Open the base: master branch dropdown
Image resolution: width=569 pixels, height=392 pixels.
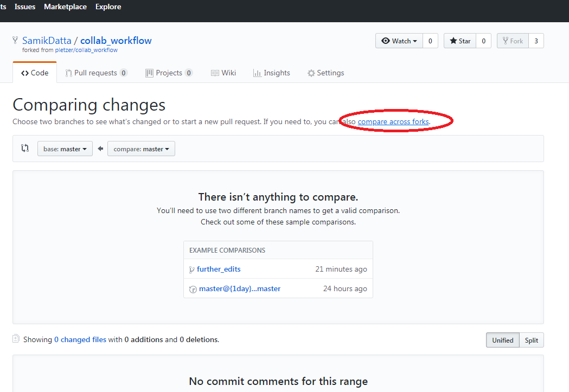tap(65, 149)
